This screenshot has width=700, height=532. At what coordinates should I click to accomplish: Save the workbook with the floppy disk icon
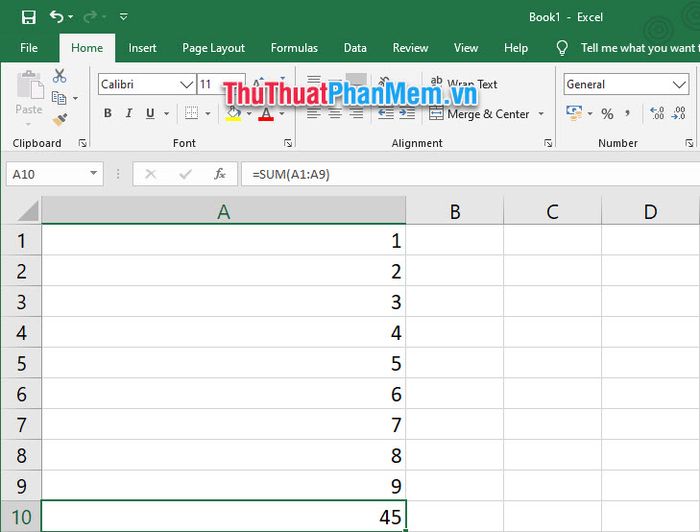pos(28,17)
